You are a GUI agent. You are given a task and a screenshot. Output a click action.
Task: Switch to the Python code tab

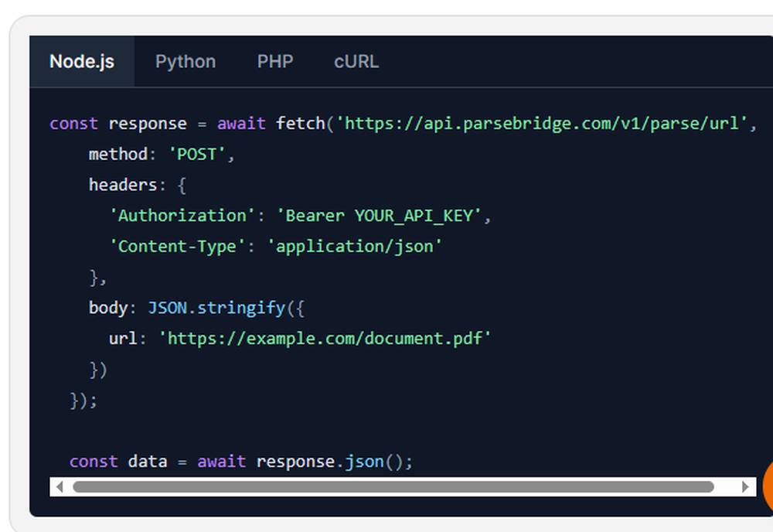coord(186,62)
